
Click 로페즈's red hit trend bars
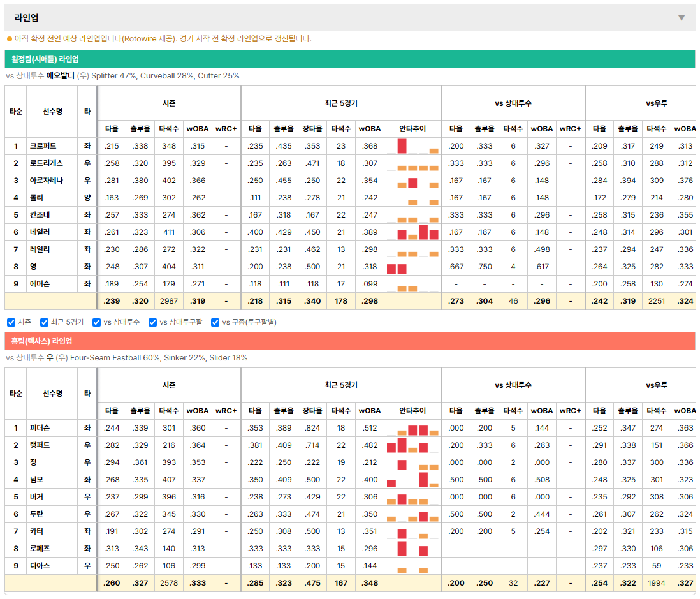pyautogui.click(x=412, y=549)
